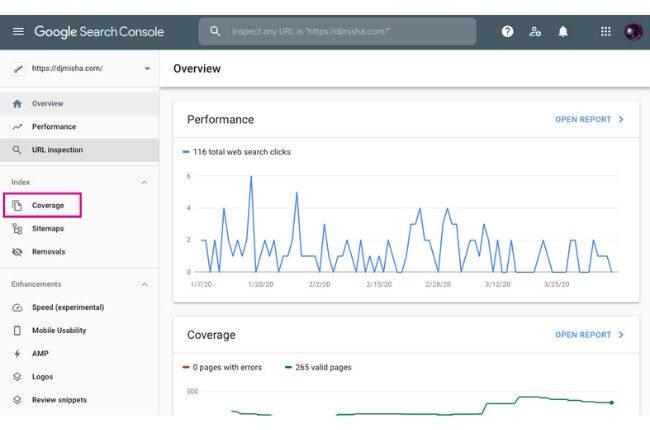Open the property selector dropdown arrow

click(x=147, y=68)
